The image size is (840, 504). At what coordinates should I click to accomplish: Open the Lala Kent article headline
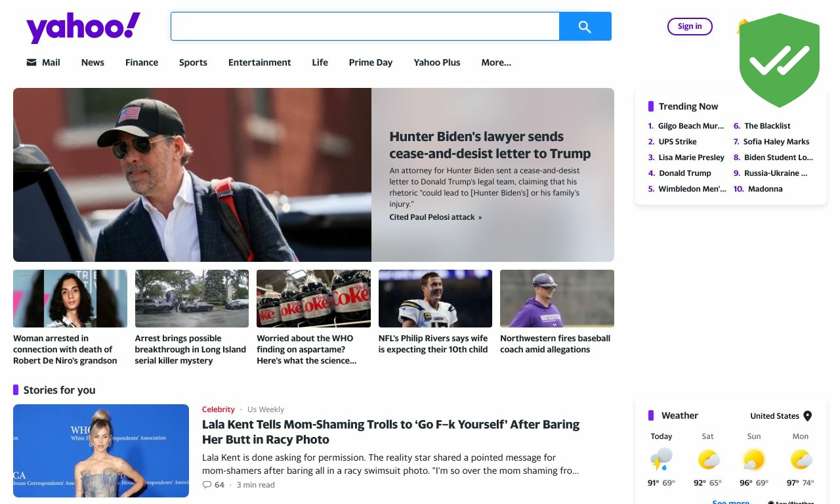point(390,432)
